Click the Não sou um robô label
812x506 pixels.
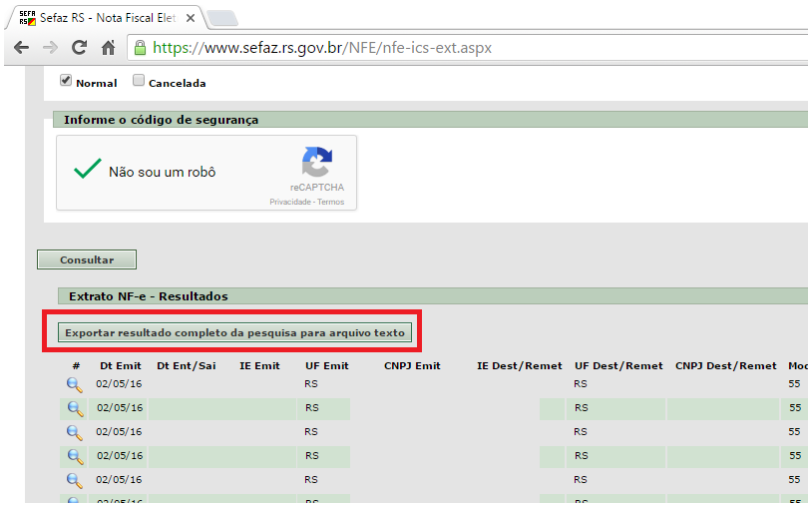(x=162, y=172)
